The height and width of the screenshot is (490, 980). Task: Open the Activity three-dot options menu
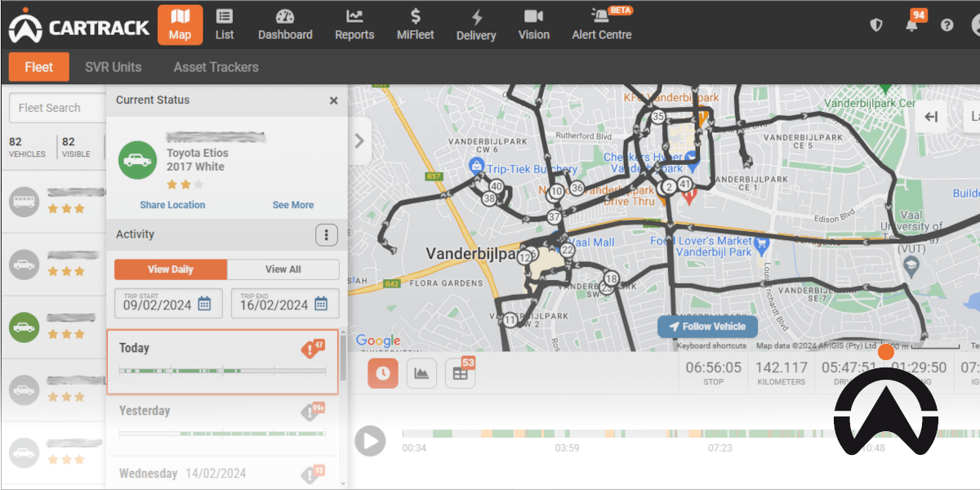(326, 234)
